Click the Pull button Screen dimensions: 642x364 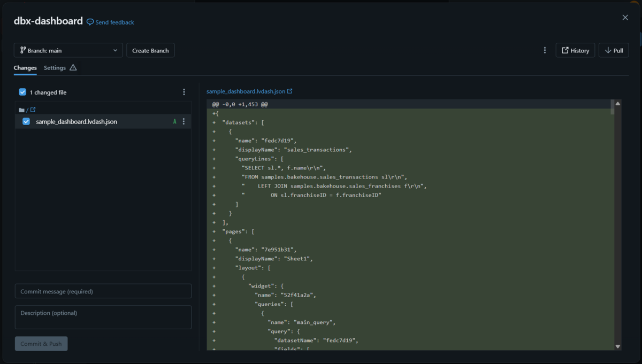614,50
